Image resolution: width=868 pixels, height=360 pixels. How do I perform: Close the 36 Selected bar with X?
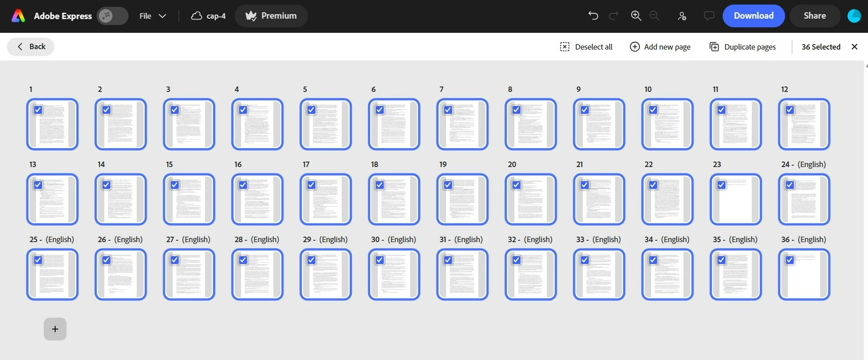coord(854,46)
